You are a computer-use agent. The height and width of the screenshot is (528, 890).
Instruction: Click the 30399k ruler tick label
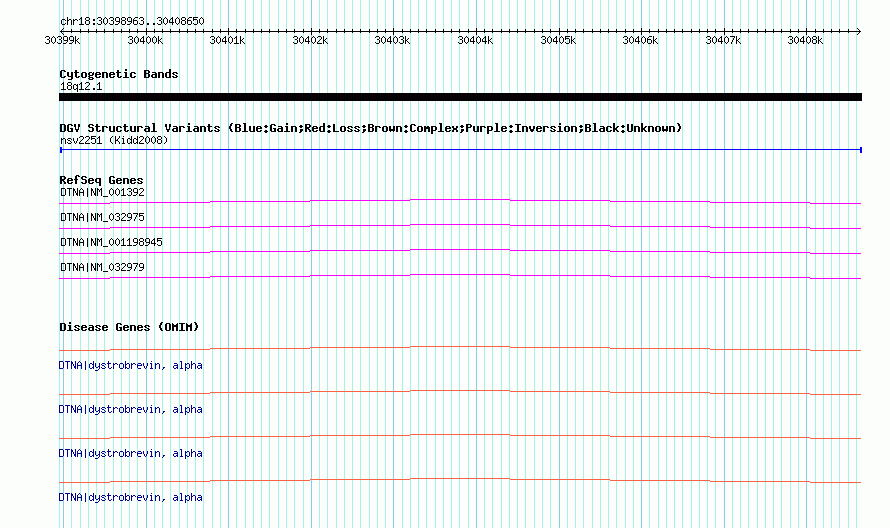[x=62, y=40]
